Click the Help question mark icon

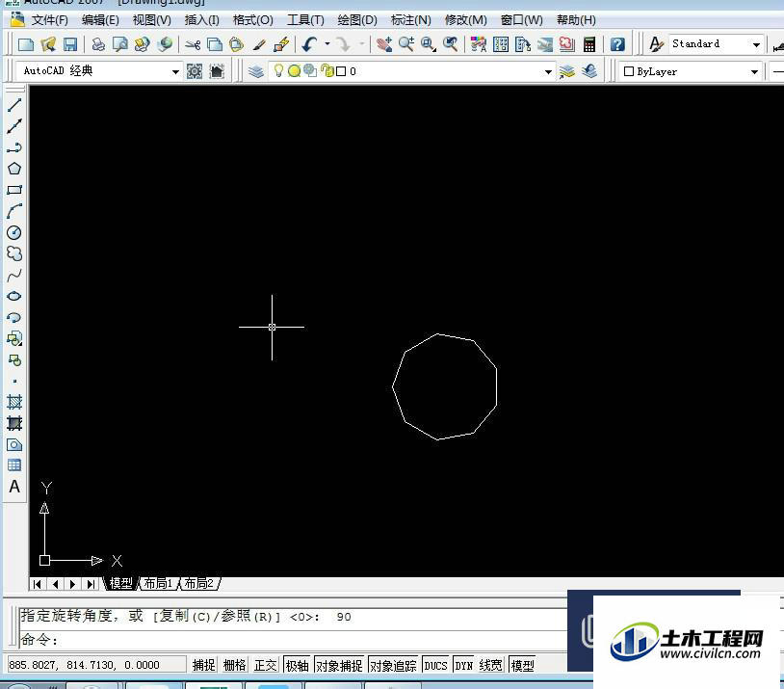tap(617, 44)
